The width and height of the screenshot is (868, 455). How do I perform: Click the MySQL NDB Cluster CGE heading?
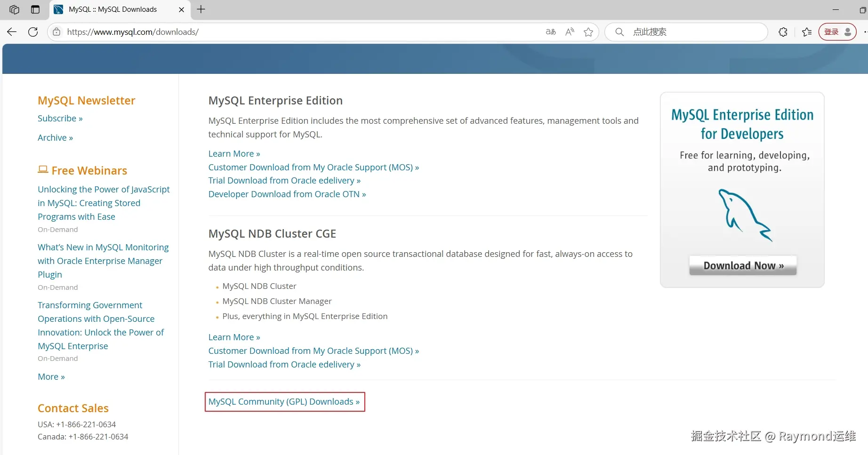click(x=272, y=234)
